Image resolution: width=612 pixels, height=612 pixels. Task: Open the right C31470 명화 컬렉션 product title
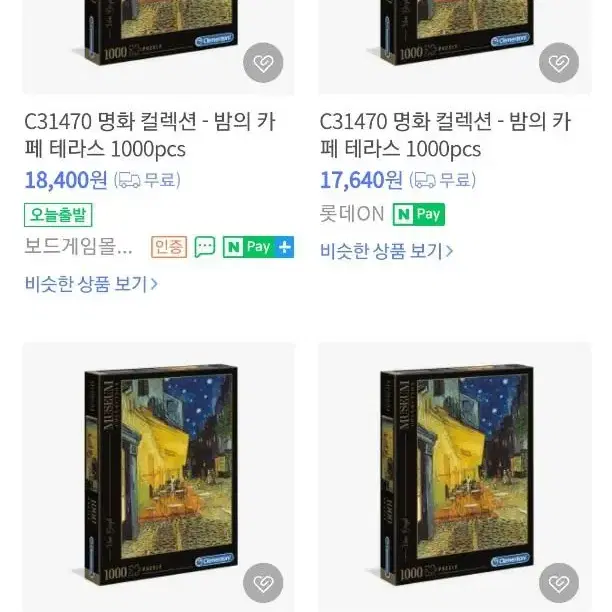coord(445,135)
